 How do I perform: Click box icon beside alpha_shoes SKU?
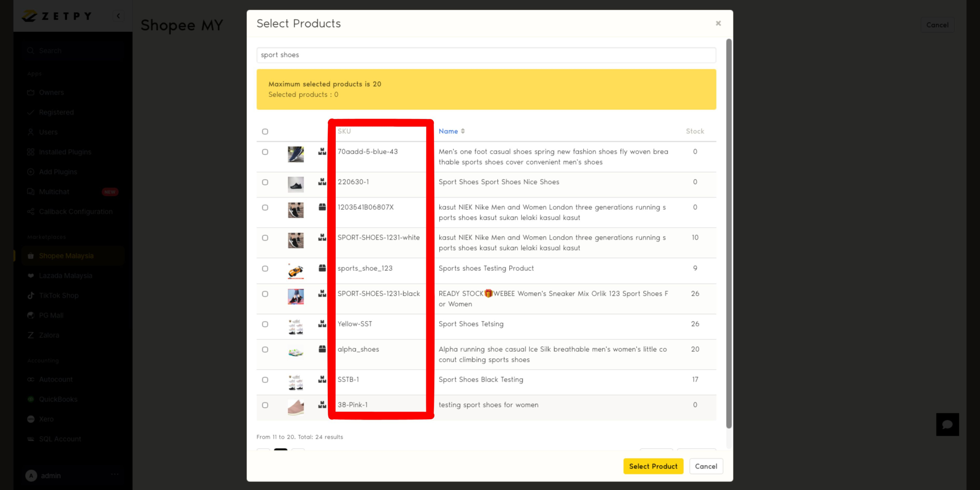point(322,349)
